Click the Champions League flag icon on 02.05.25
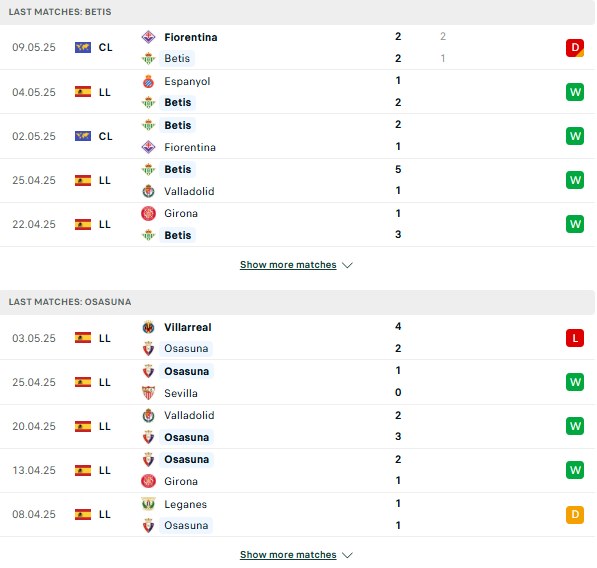This screenshot has height=568, width=597. tap(83, 136)
